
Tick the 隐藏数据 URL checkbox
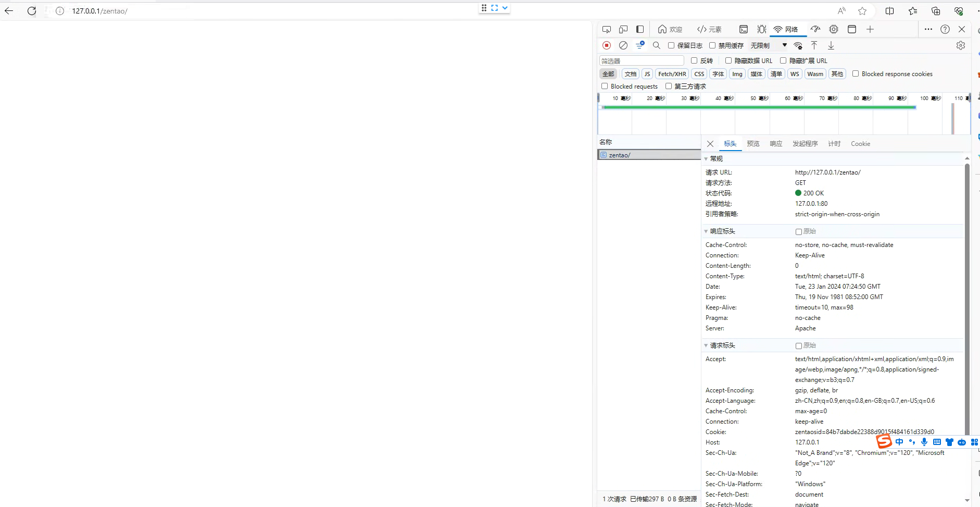tap(728, 60)
